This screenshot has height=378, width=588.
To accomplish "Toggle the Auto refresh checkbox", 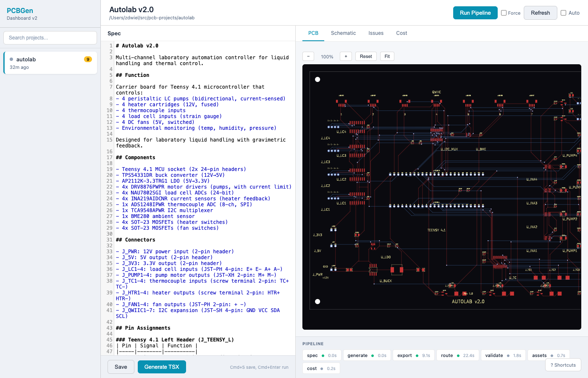I will [564, 13].
